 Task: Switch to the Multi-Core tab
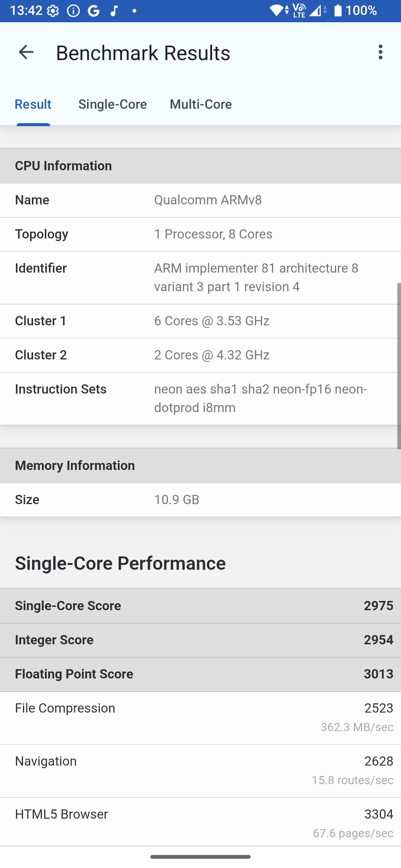(201, 105)
